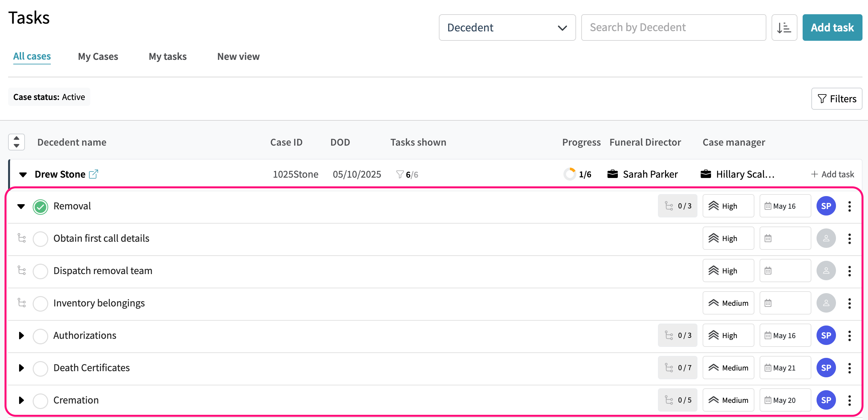This screenshot has width=868, height=420.
Task: Switch to the My tasks tab
Action: click(x=167, y=57)
